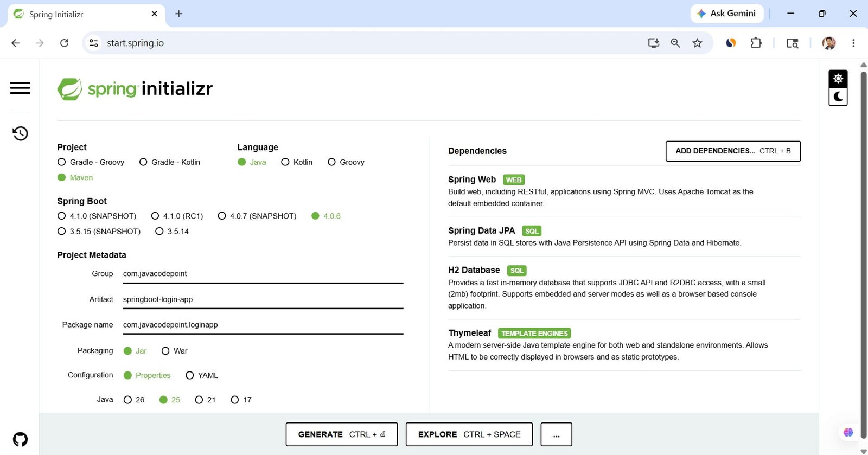Select Java version 17

241,400
